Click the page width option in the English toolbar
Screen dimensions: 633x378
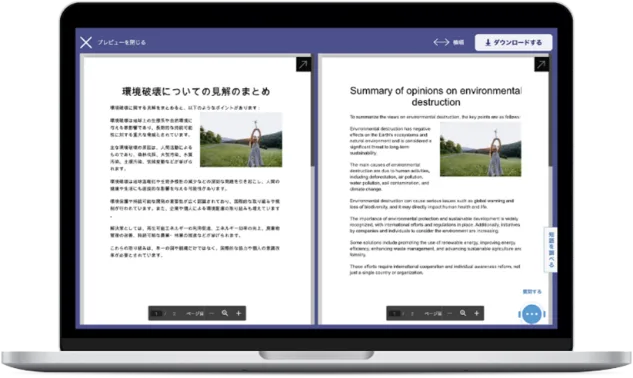pos(433,314)
